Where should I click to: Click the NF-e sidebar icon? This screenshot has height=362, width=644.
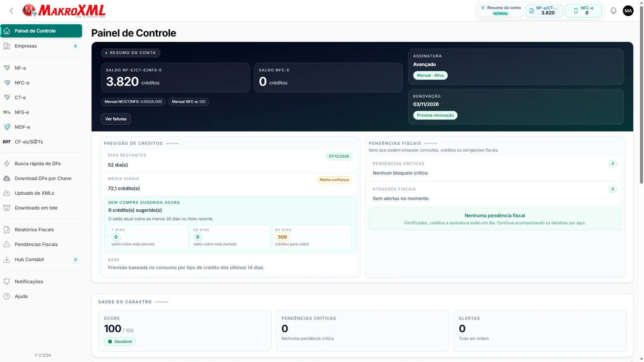pos(7,68)
